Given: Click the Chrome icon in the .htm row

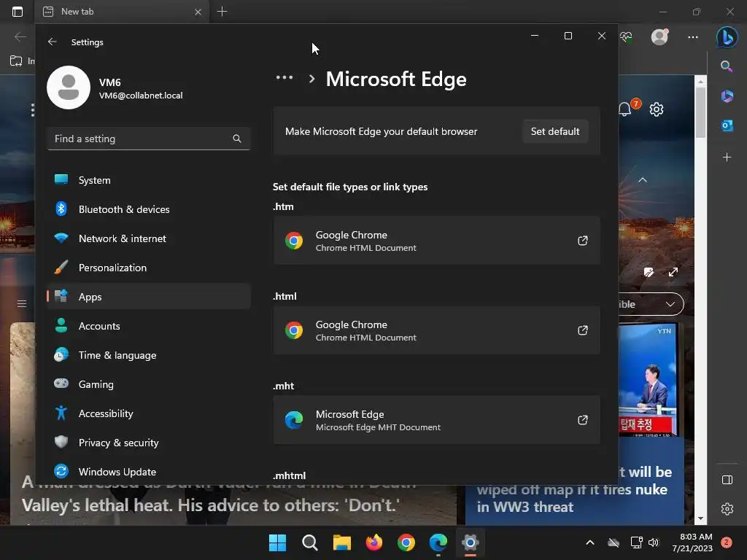Looking at the screenshot, I should coord(294,241).
